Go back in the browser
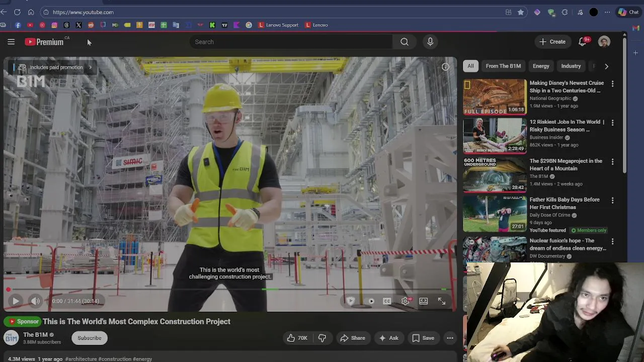The image size is (644, 362). (4, 12)
